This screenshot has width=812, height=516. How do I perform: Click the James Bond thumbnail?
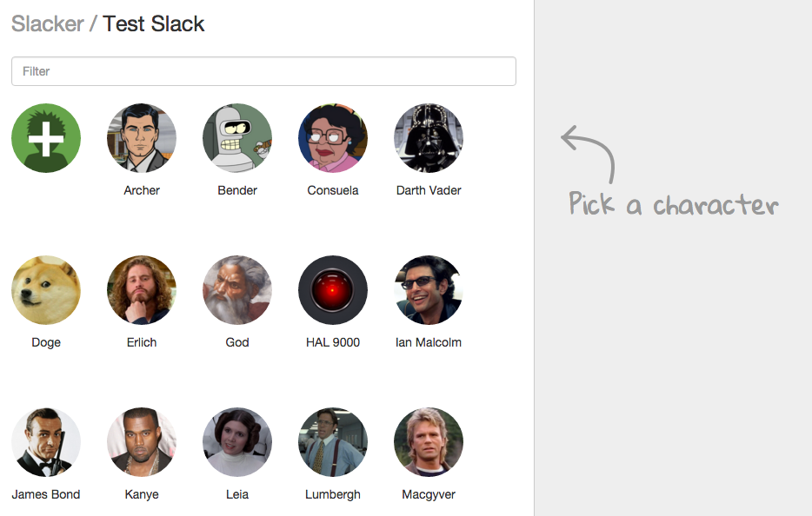45,441
